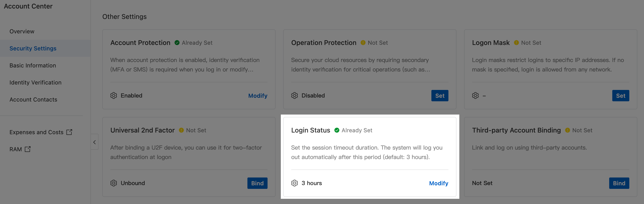Click the yellow Operation Protection warning icon
This screenshot has width=644, height=204.
click(x=363, y=43)
